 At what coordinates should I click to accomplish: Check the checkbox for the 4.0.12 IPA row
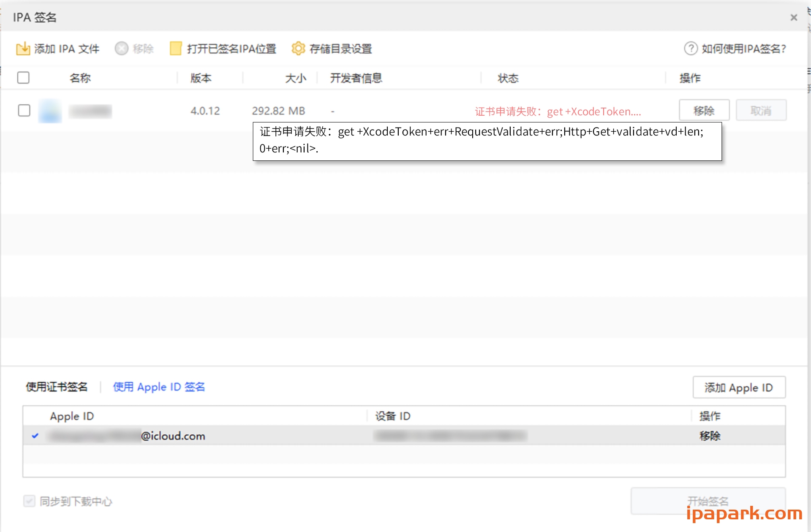[x=24, y=110]
